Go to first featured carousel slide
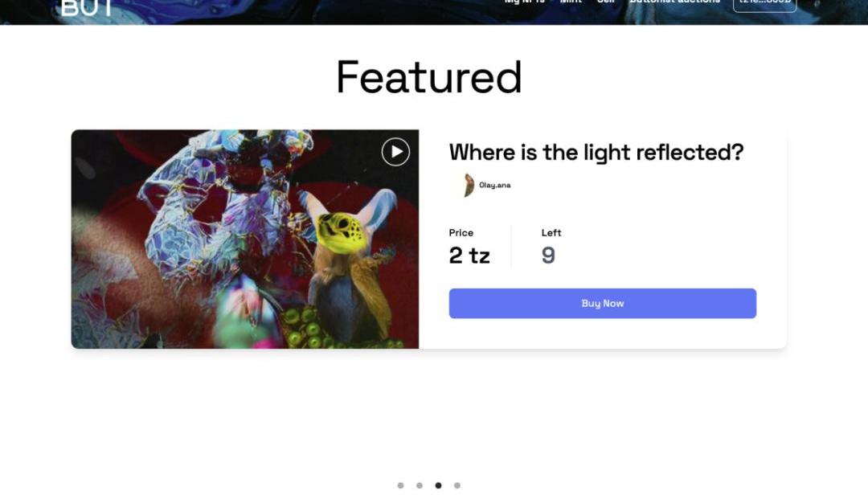The image size is (868, 495). click(x=401, y=485)
